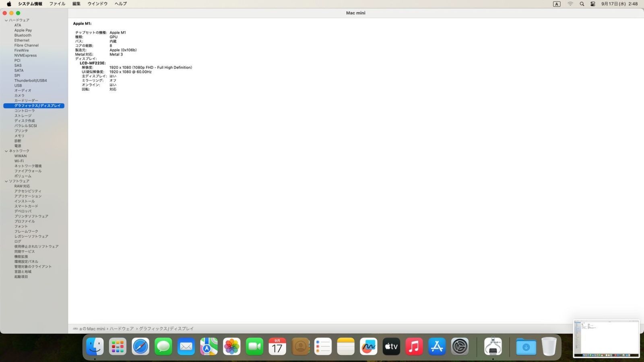Collapse the ネットワーク section
Screen dimensions: 644x362
pyautogui.click(x=6, y=151)
